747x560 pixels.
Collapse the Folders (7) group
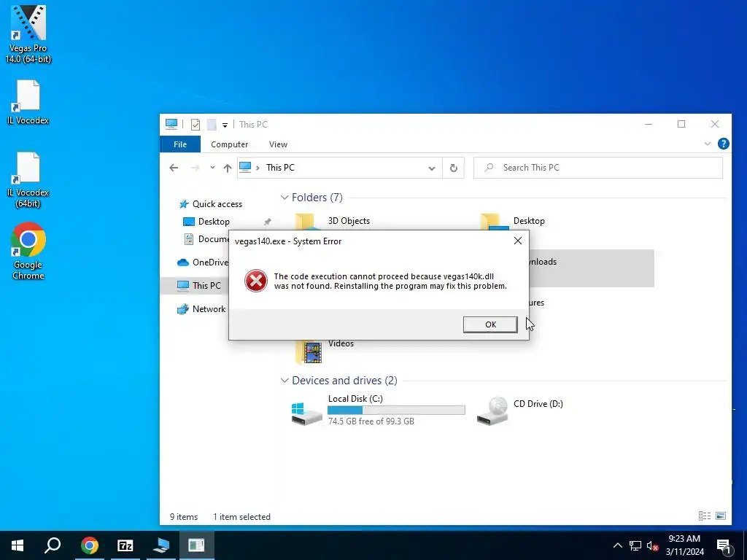click(285, 197)
